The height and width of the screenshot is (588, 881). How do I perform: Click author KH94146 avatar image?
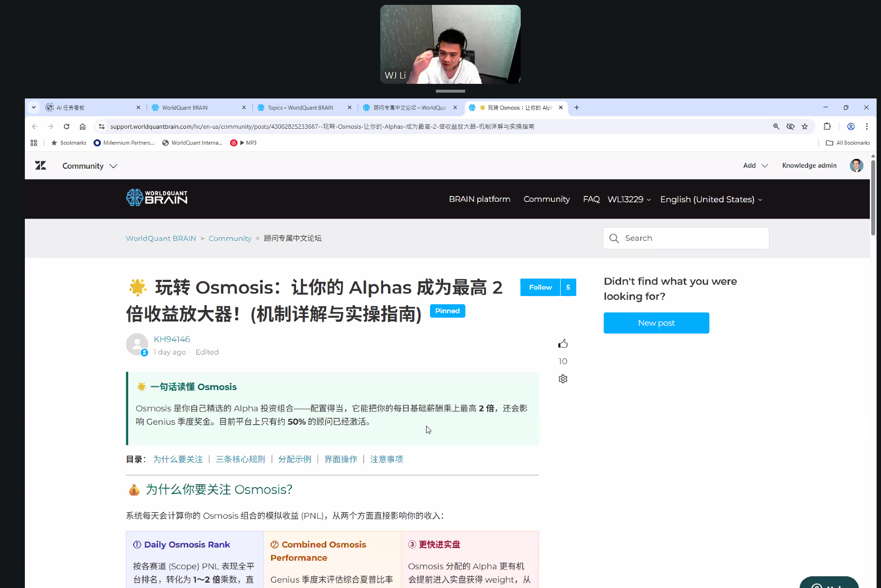[x=137, y=344]
